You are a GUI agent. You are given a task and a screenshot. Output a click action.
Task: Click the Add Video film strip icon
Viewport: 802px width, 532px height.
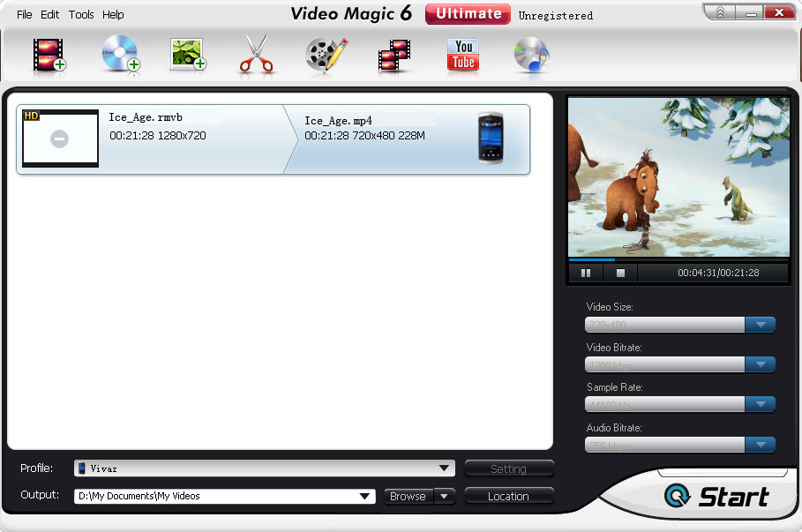49,54
